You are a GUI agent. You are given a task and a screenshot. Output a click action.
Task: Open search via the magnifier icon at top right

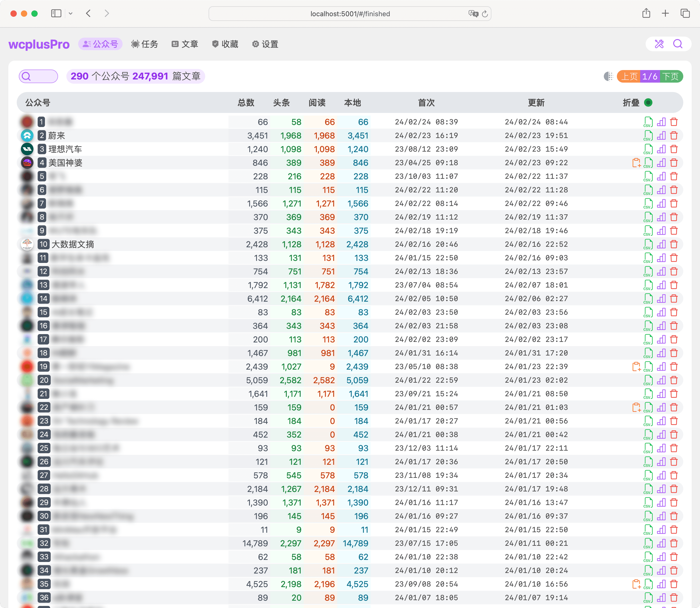pyautogui.click(x=678, y=44)
